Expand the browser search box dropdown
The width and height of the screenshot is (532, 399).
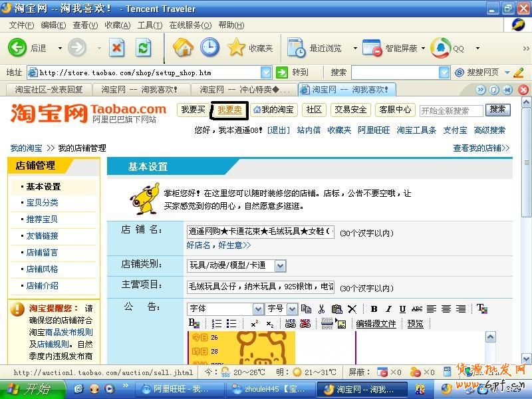(x=444, y=72)
